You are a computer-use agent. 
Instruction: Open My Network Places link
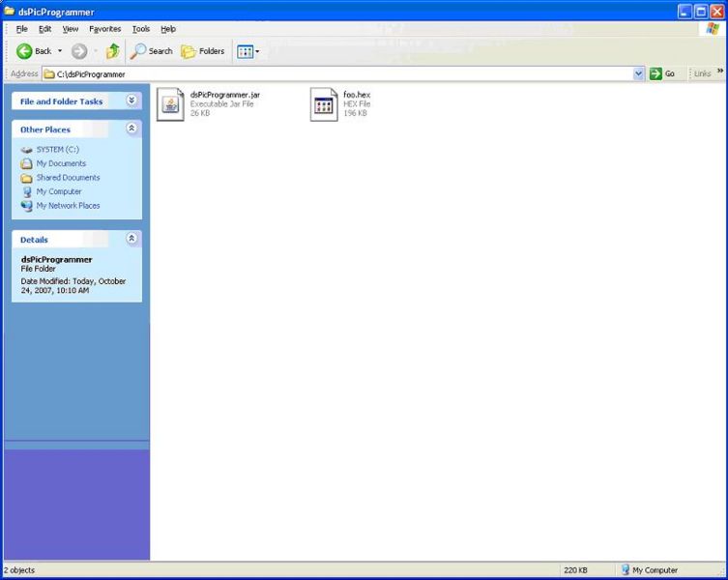pyautogui.click(x=68, y=206)
